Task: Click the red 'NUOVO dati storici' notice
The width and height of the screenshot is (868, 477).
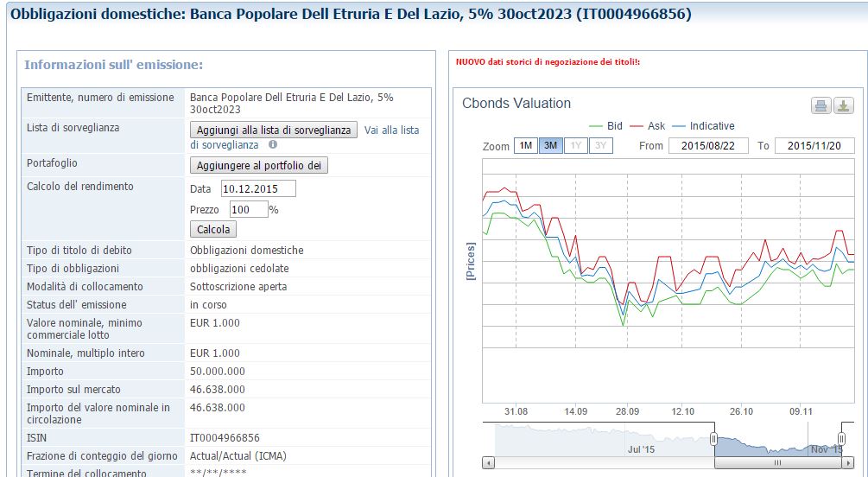Action: click(548, 62)
